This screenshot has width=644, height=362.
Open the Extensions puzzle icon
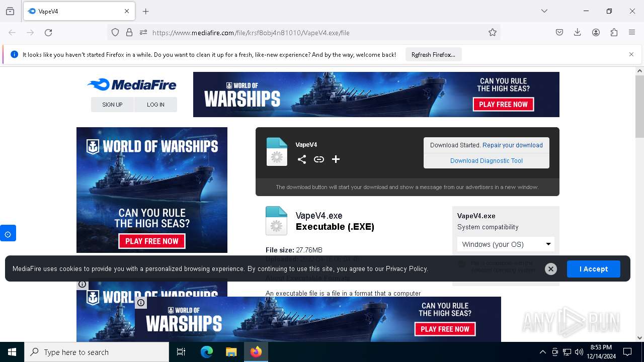pos(614,32)
